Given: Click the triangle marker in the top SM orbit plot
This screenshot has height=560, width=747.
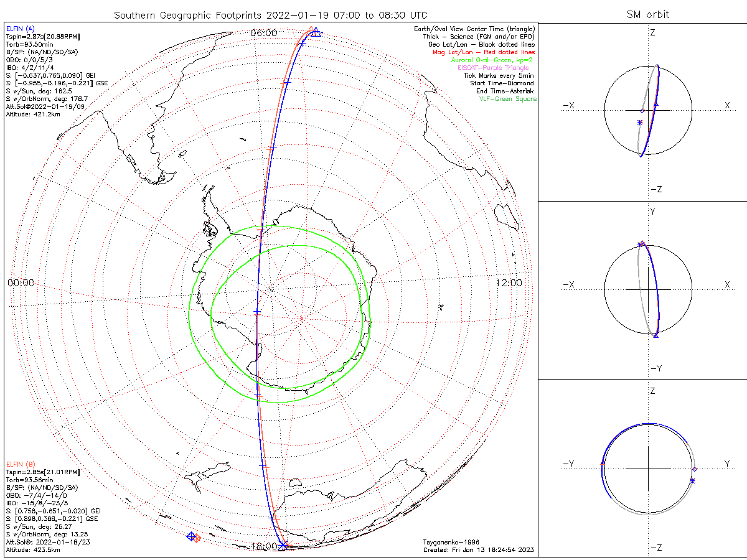Looking at the screenshot, I should 655,103.
